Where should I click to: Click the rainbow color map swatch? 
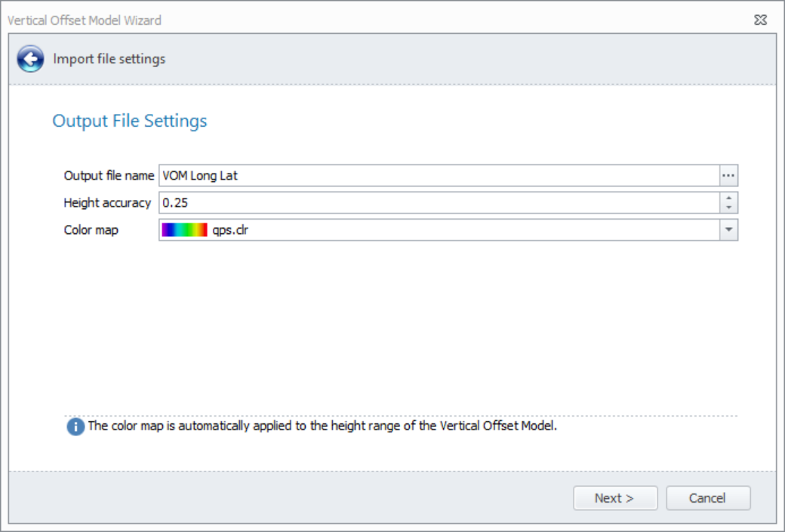click(184, 230)
